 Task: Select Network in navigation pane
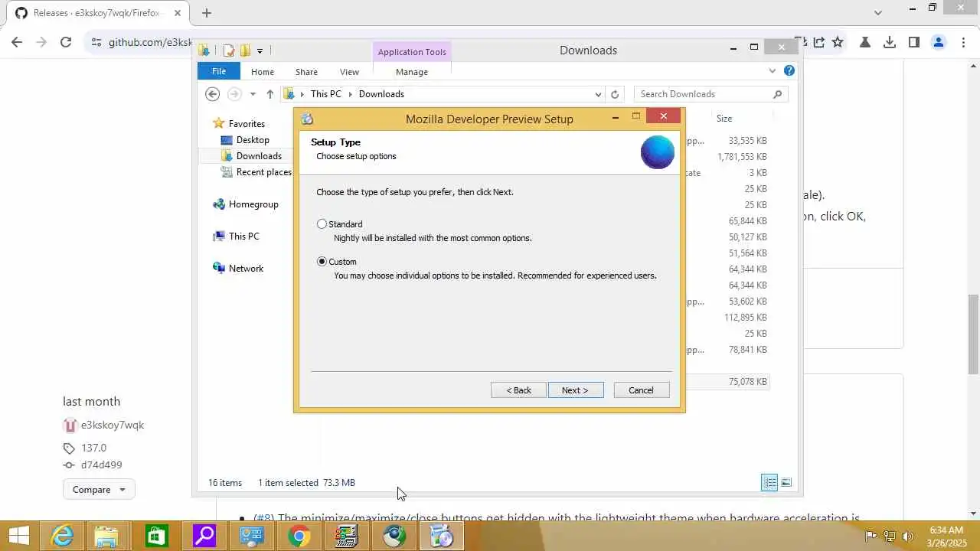246,269
